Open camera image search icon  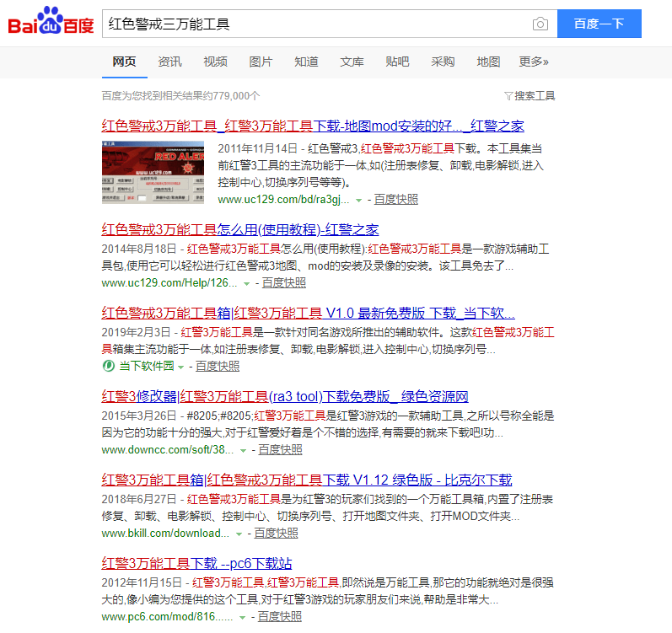(540, 24)
